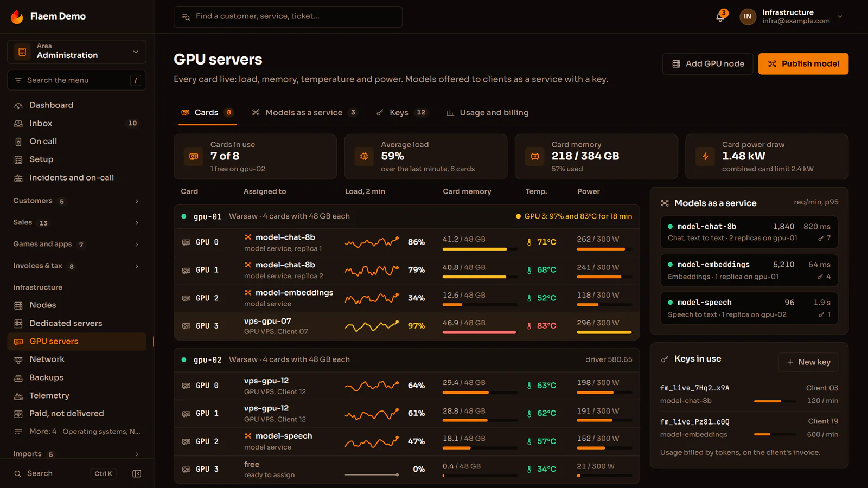The image size is (868, 488).
Task: Select the model-speech service card
Action: coord(749,309)
